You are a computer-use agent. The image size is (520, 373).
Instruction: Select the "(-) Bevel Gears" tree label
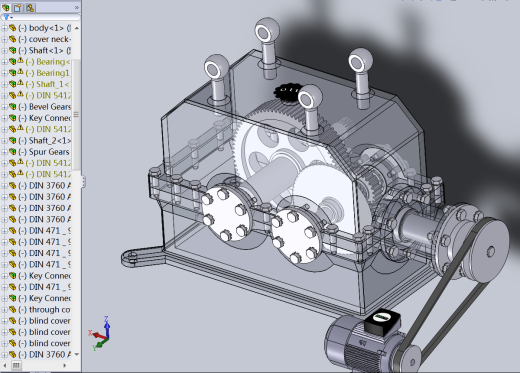pyautogui.click(x=45, y=107)
